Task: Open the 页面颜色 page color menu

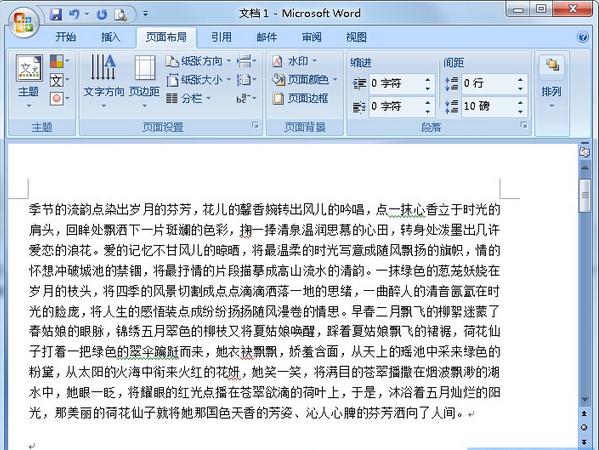Action: (x=305, y=79)
